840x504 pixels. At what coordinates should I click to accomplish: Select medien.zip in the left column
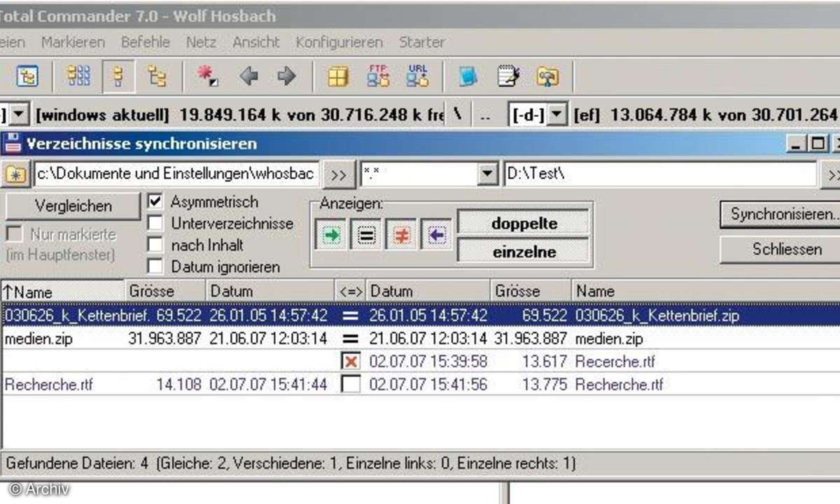[x=38, y=339]
